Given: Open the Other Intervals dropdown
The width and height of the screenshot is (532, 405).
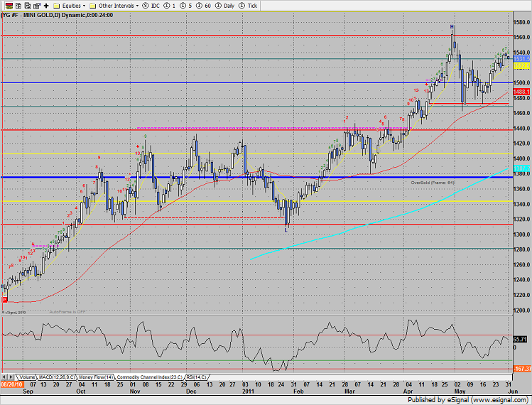Looking at the screenshot, I should (114, 6).
